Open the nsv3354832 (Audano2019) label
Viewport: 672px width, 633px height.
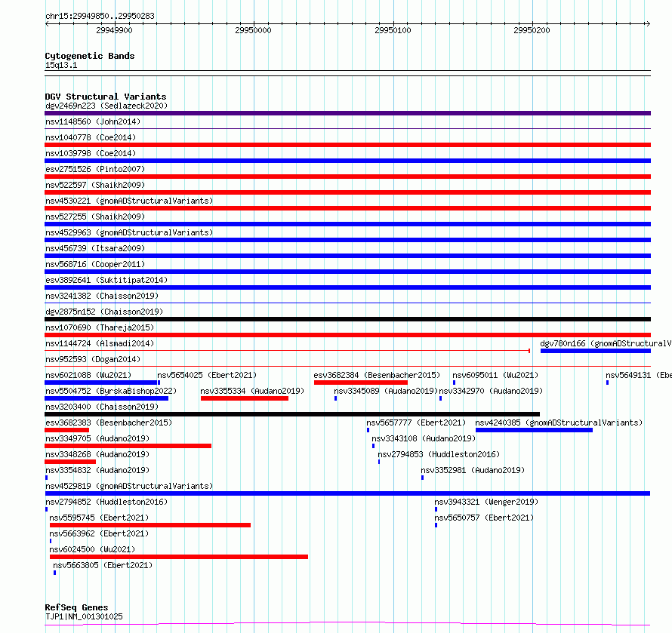[97, 470]
